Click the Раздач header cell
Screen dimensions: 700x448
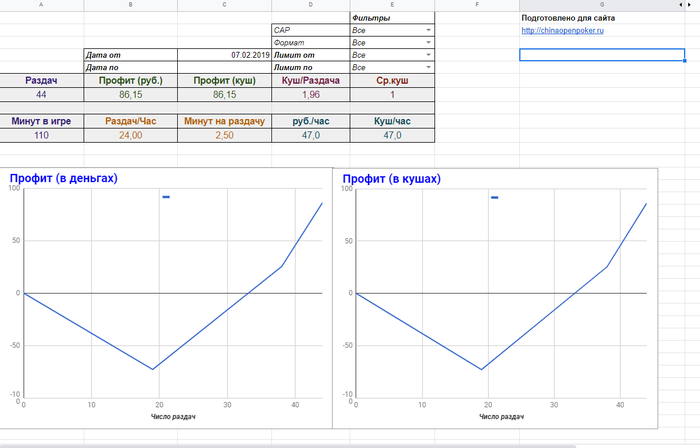click(42, 81)
